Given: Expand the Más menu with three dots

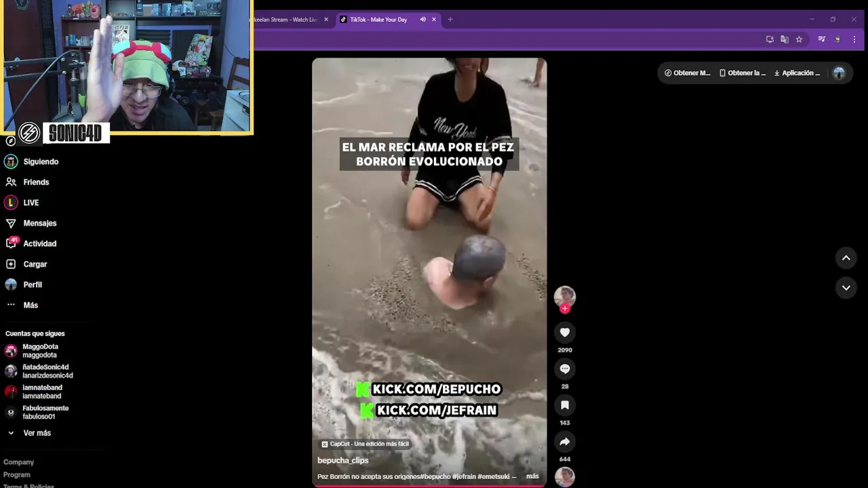Looking at the screenshot, I should [x=31, y=305].
